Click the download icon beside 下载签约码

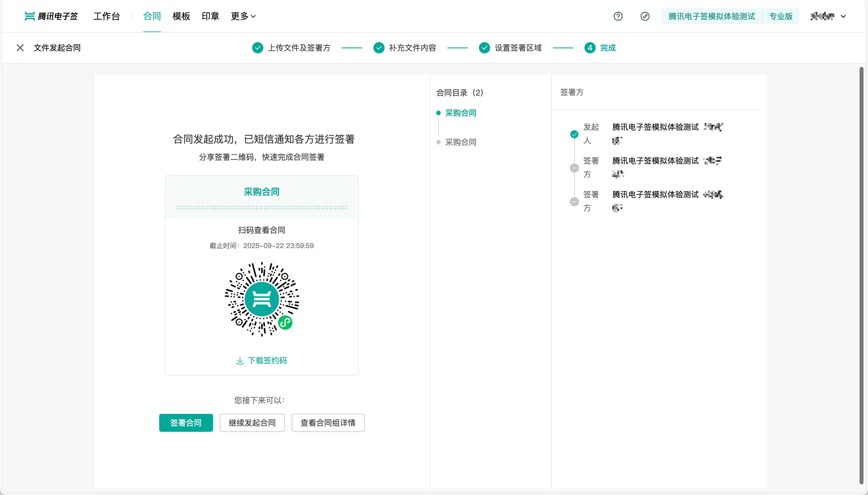[240, 361]
